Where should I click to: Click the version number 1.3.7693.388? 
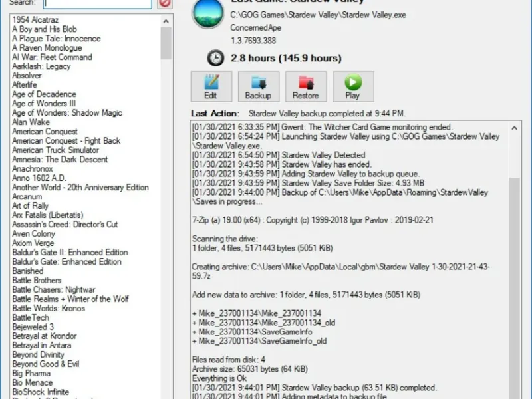coord(253,41)
